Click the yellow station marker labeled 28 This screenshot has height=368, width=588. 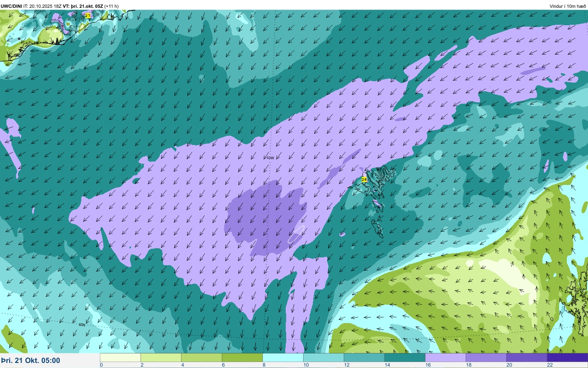click(x=364, y=179)
